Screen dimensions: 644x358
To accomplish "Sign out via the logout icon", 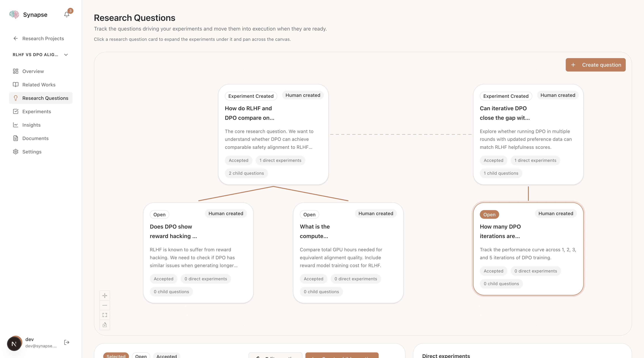I will tap(67, 343).
